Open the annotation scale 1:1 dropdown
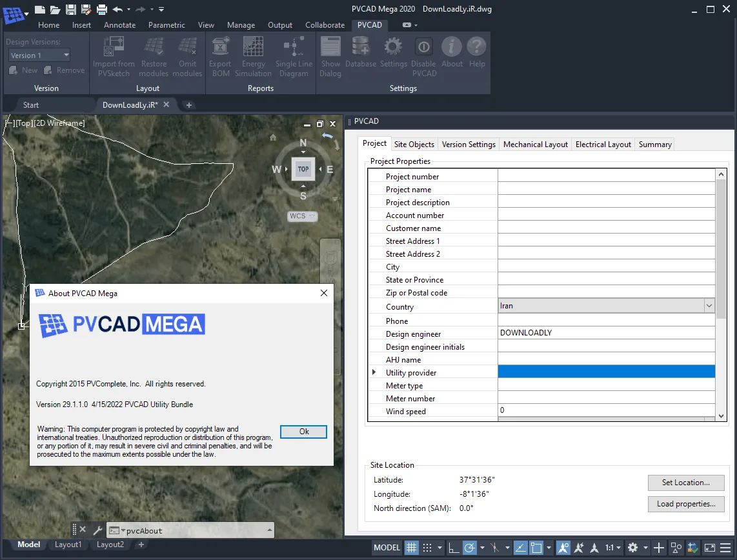 pyautogui.click(x=613, y=547)
